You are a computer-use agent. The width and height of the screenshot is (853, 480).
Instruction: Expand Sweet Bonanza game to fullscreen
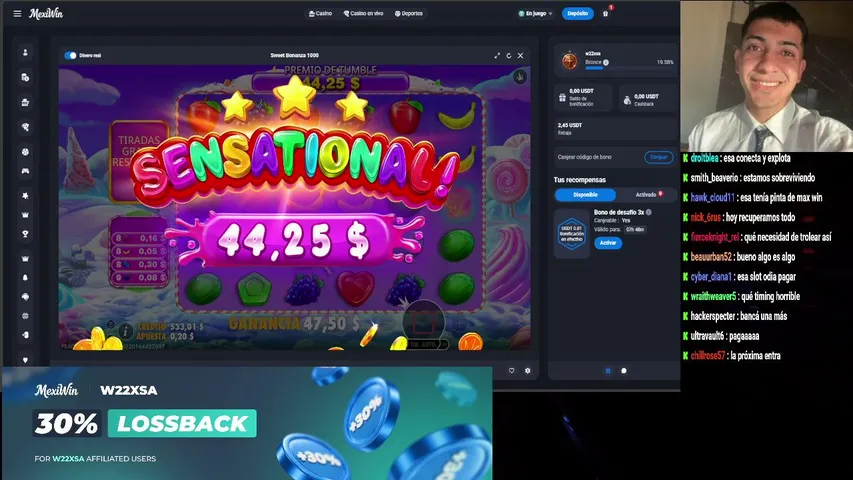coord(497,56)
